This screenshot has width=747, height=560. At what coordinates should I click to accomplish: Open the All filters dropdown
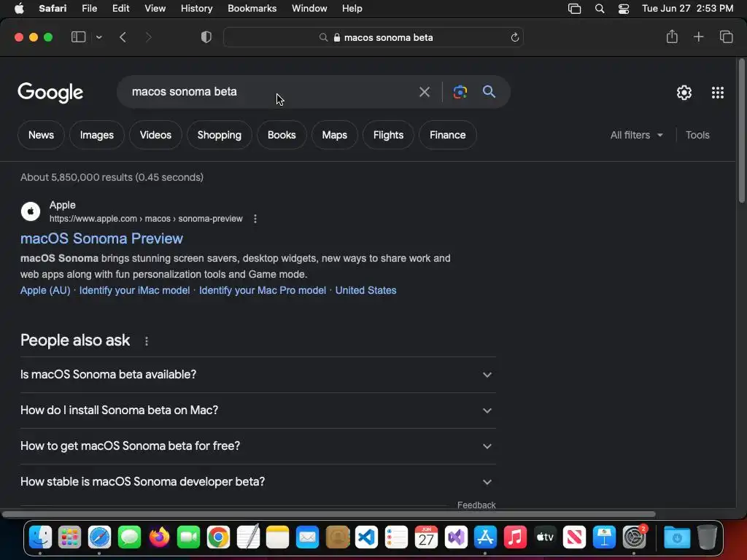pos(636,135)
